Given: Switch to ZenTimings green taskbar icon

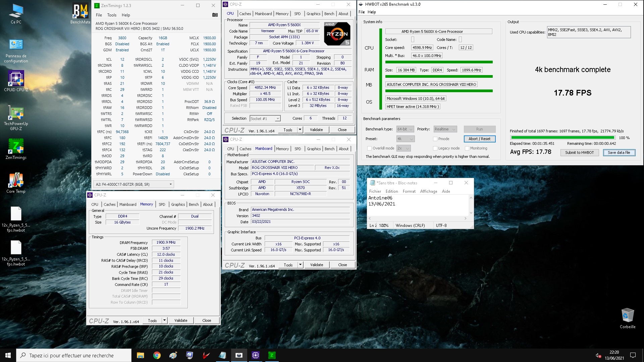Looking at the screenshot, I should click(x=272, y=355).
